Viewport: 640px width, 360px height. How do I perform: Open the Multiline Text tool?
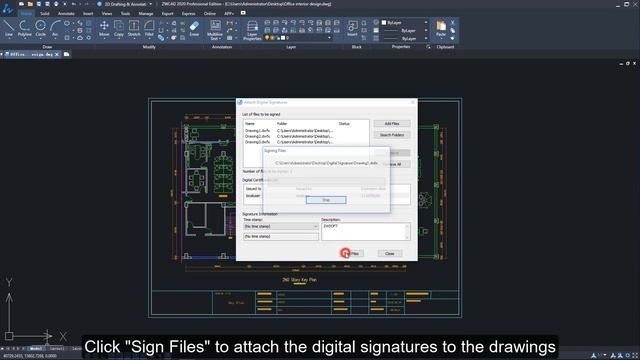point(215,30)
